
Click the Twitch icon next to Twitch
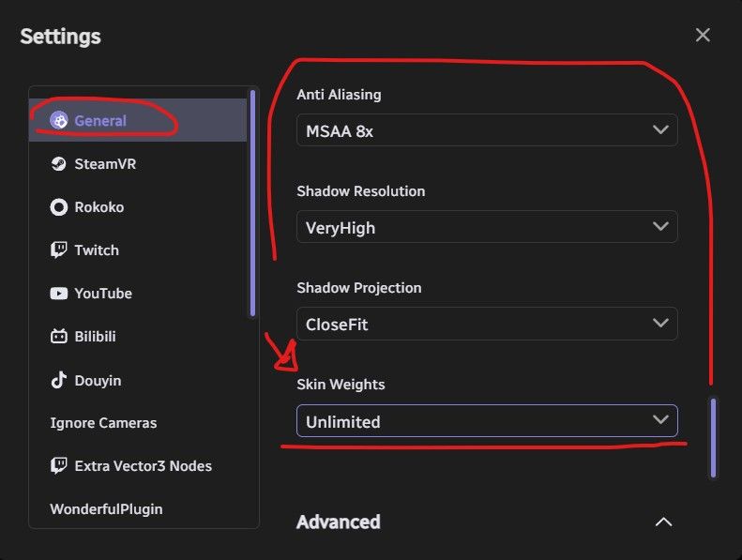click(59, 250)
